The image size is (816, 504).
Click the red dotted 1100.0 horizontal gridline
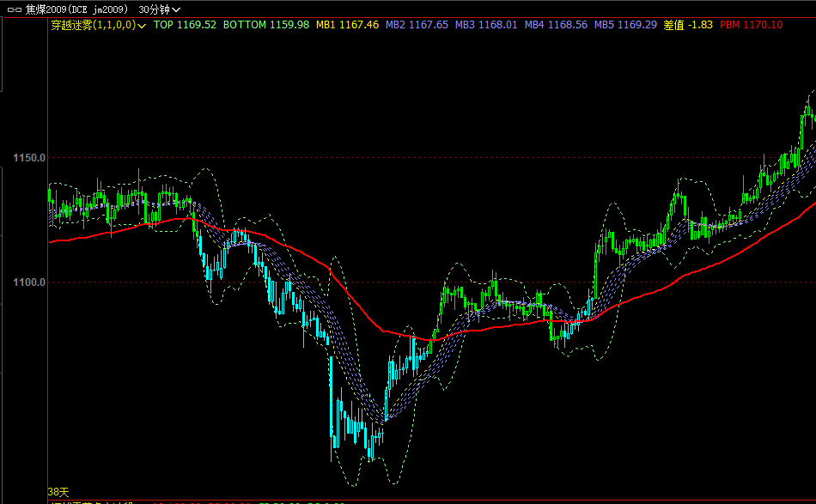[515, 282]
